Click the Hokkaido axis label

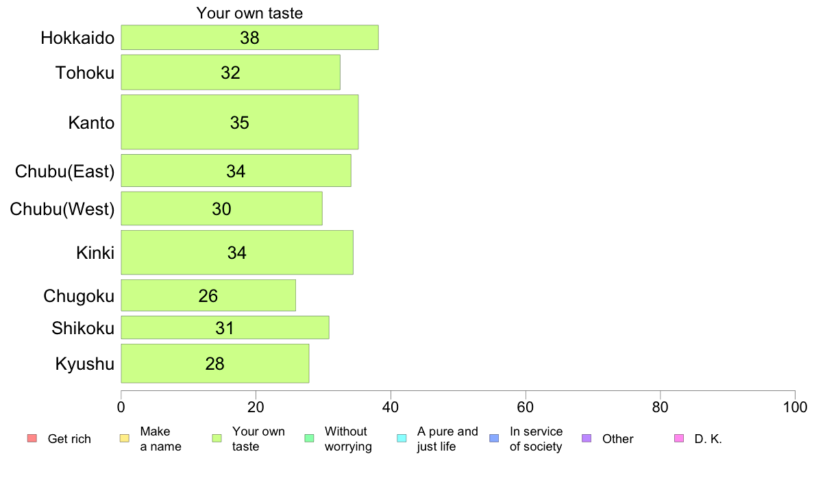tap(77, 38)
